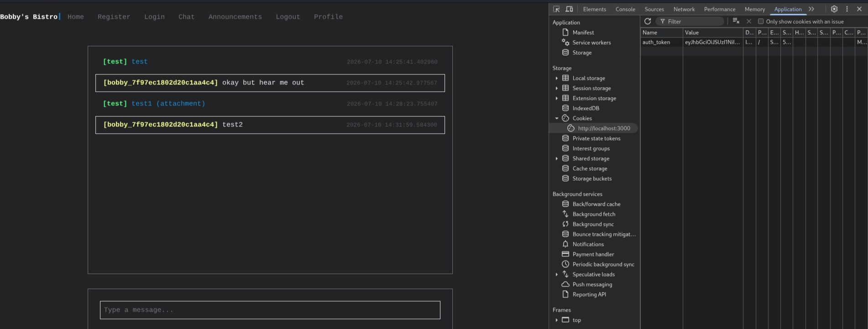Switch to the Sources tab
Viewport: 868px width, 329px height.
click(654, 9)
